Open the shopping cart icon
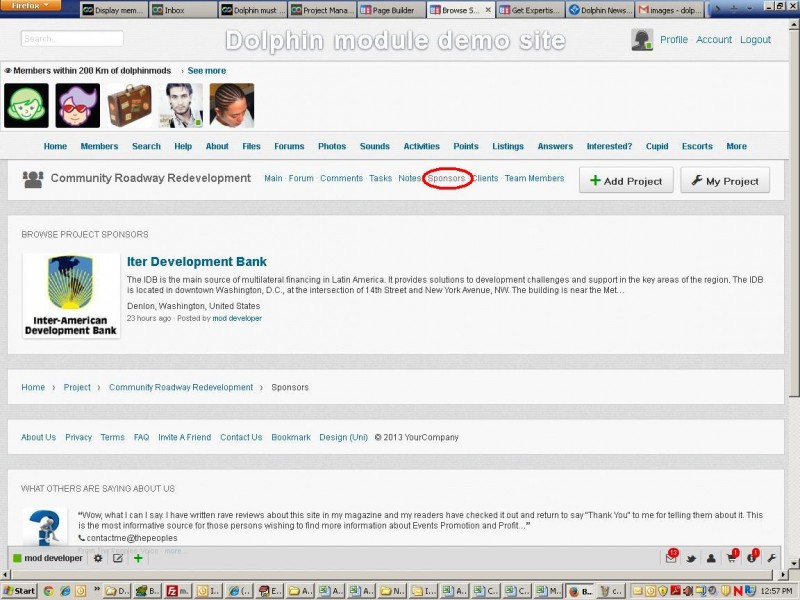 tap(732, 558)
